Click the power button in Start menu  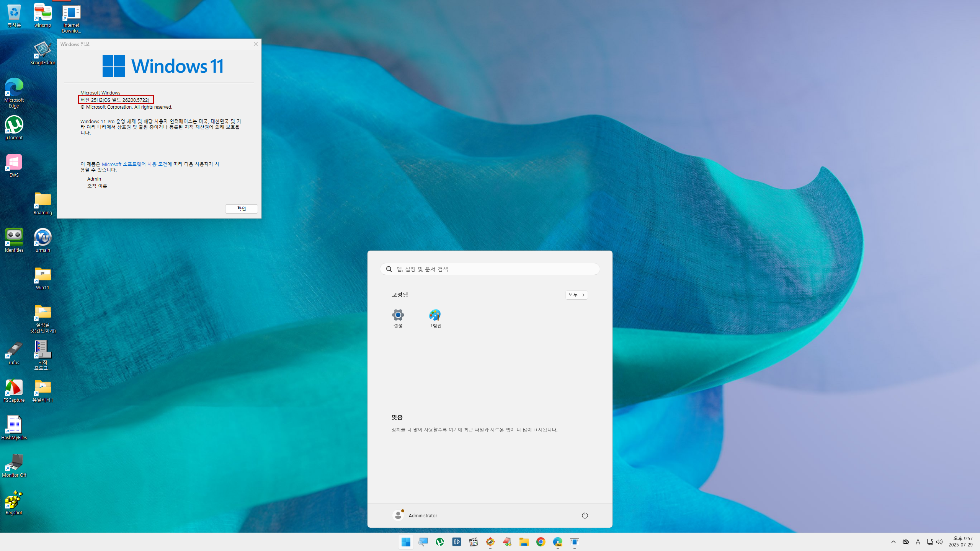[585, 515]
